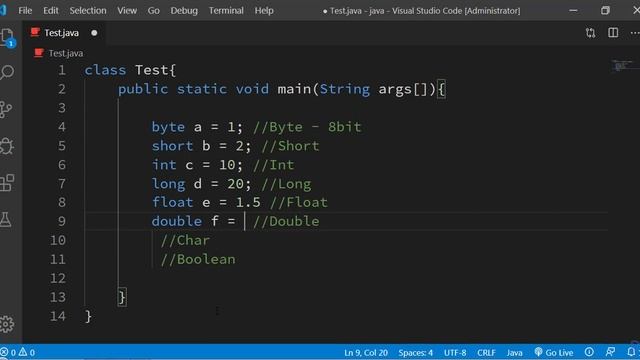This screenshot has height=360, width=640.
Task: Open the File menu
Action: 25,11
